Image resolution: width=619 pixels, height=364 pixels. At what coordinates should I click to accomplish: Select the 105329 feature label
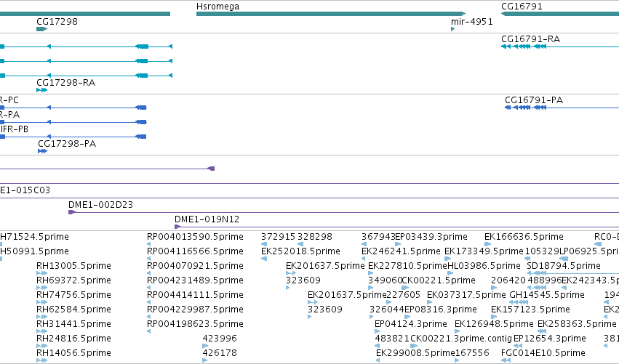(542, 251)
